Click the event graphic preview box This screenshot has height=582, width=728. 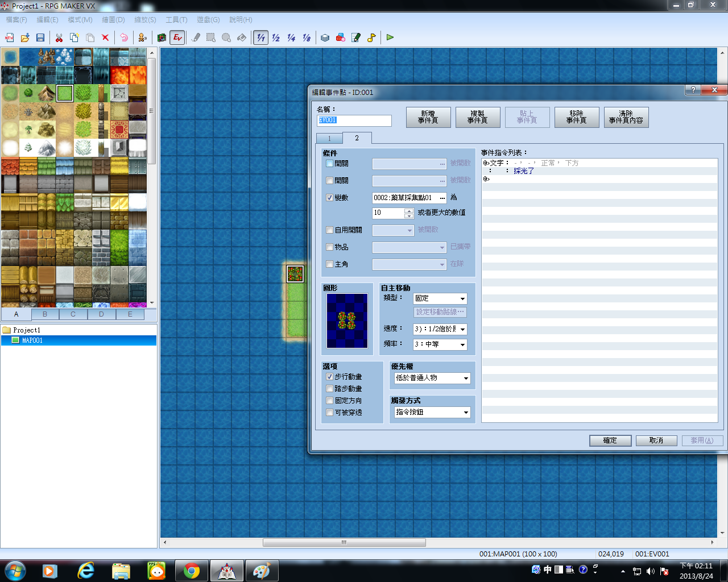point(347,321)
